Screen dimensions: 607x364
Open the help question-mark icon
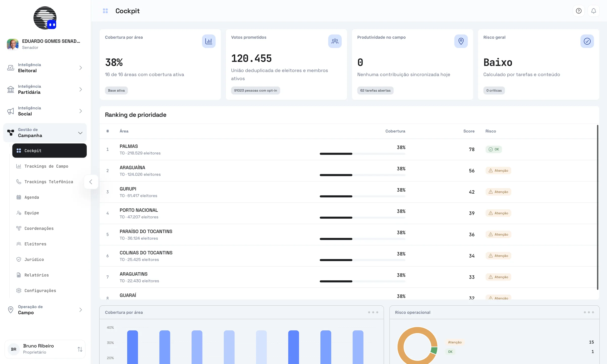pos(579,11)
